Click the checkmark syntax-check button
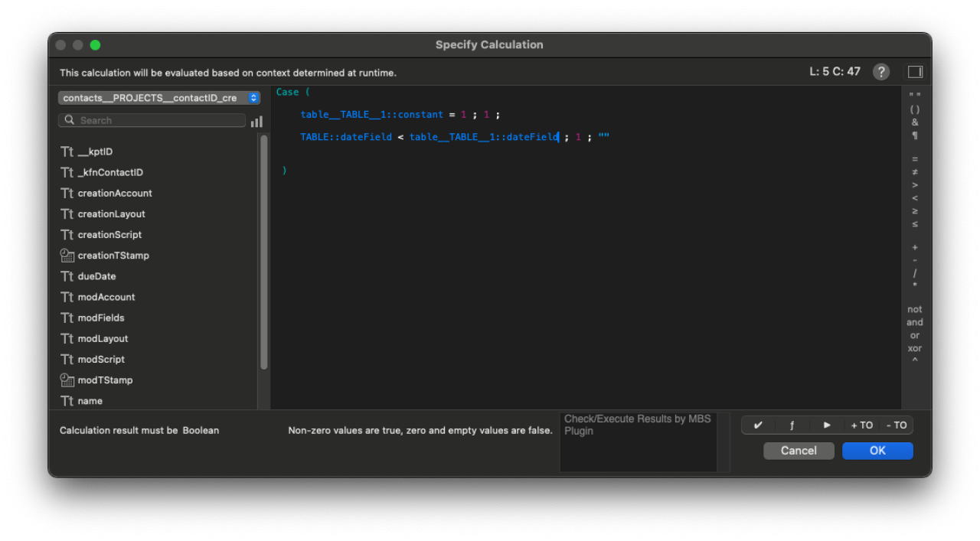Image resolution: width=980 pixels, height=541 pixels. [758, 425]
